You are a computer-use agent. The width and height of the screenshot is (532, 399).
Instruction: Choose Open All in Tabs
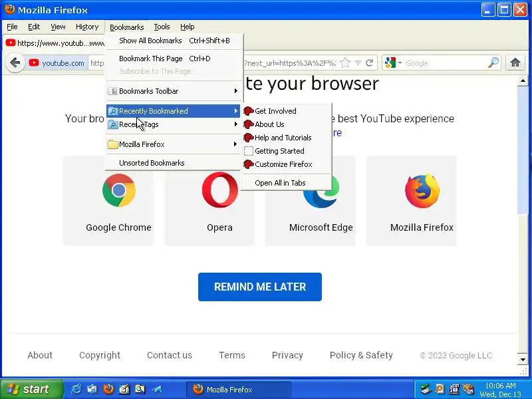(x=287, y=183)
